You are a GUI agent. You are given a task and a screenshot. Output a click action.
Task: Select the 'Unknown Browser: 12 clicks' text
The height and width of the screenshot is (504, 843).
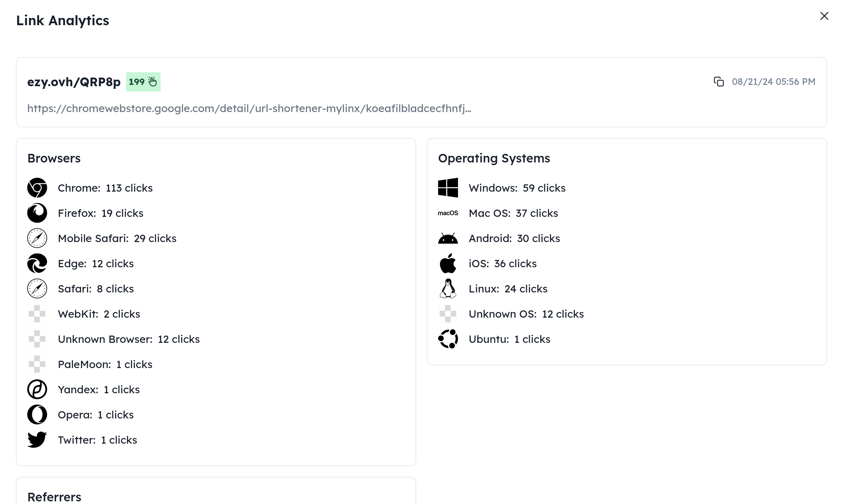tap(129, 339)
